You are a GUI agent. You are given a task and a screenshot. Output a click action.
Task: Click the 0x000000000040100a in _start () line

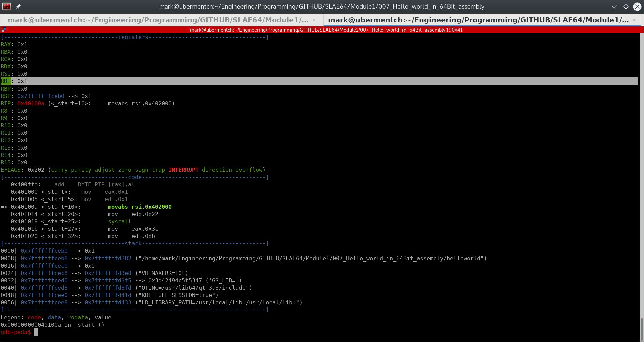pos(53,325)
